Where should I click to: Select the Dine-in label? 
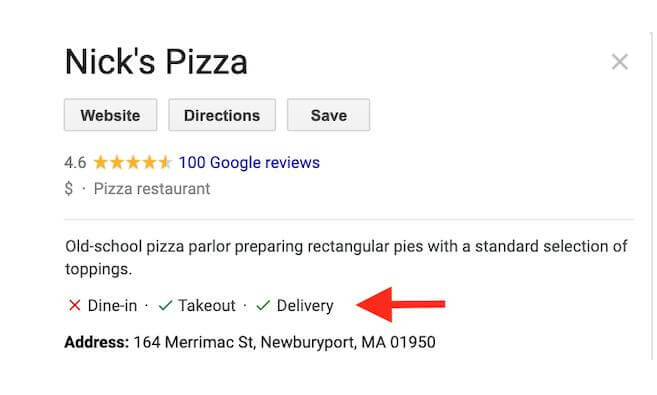pos(112,306)
